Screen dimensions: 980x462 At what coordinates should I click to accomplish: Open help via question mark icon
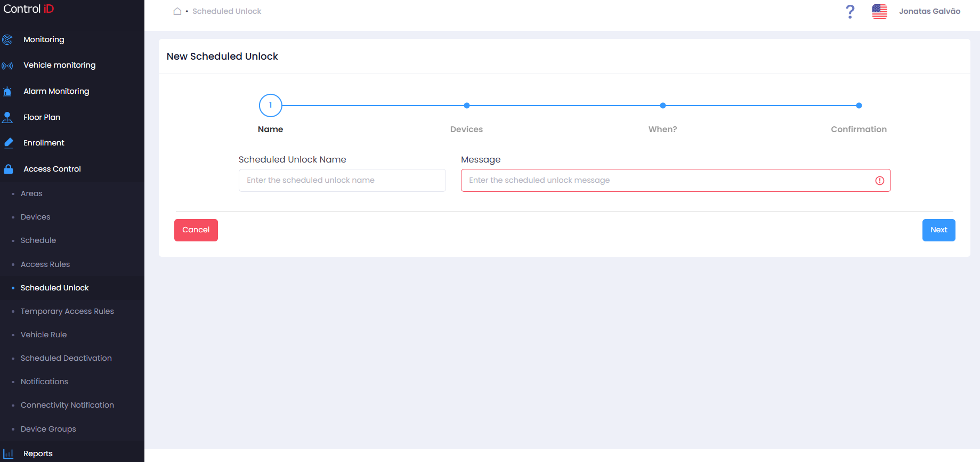850,11
